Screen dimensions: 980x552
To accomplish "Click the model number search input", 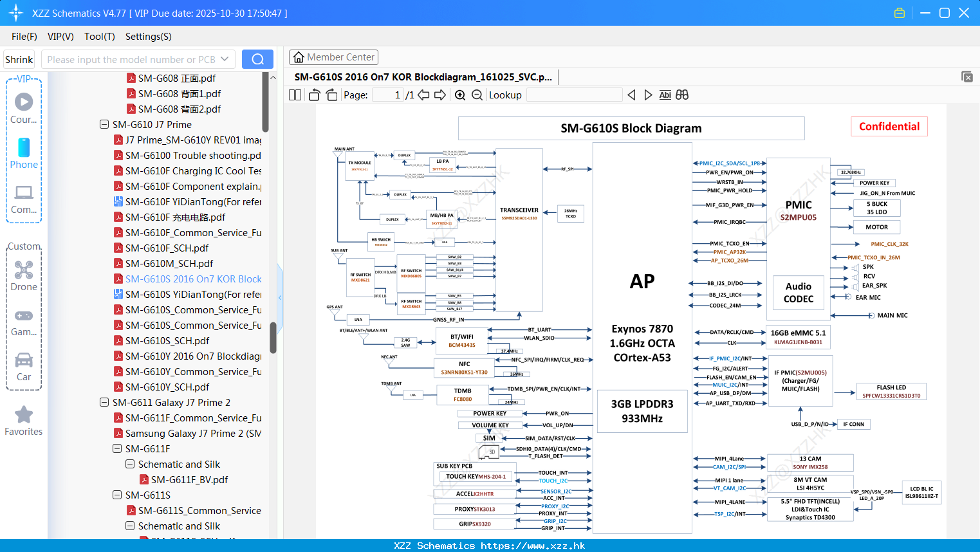I will pos(132,59).
